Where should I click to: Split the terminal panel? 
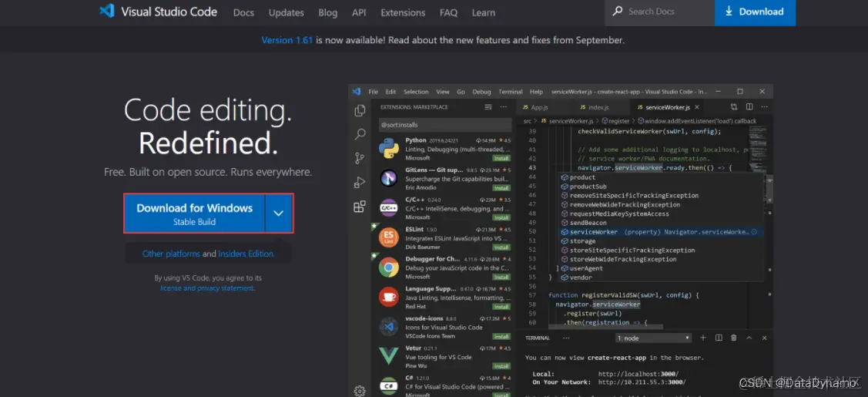[x=719, y=338]
